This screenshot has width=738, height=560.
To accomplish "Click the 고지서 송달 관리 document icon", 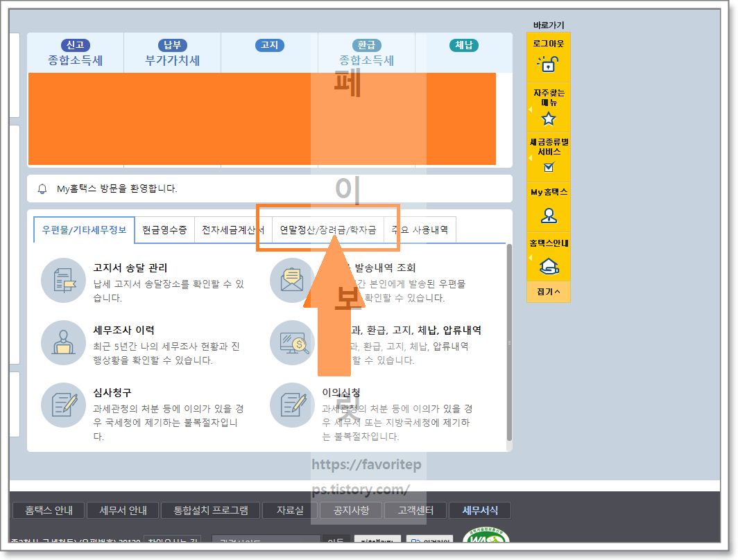I will point(64,280).
